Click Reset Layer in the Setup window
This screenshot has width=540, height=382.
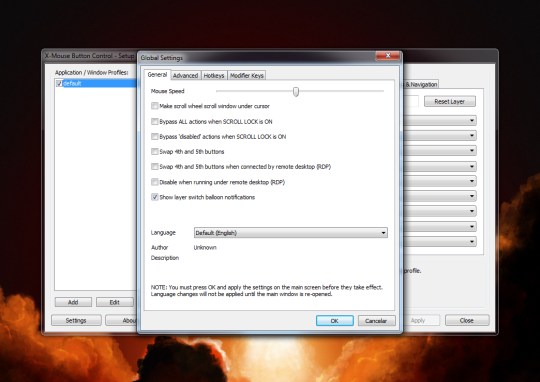pyautogui.click(x=450, y=102)
